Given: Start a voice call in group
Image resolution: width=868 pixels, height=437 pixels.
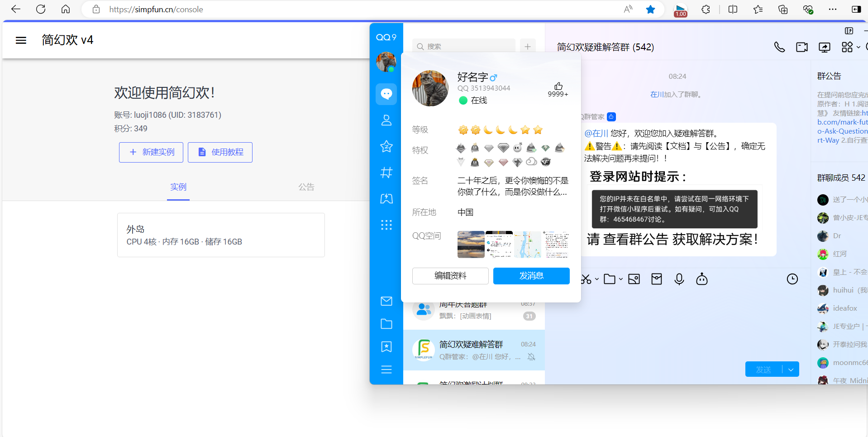Looking at the screenshot, I should 779,47.
